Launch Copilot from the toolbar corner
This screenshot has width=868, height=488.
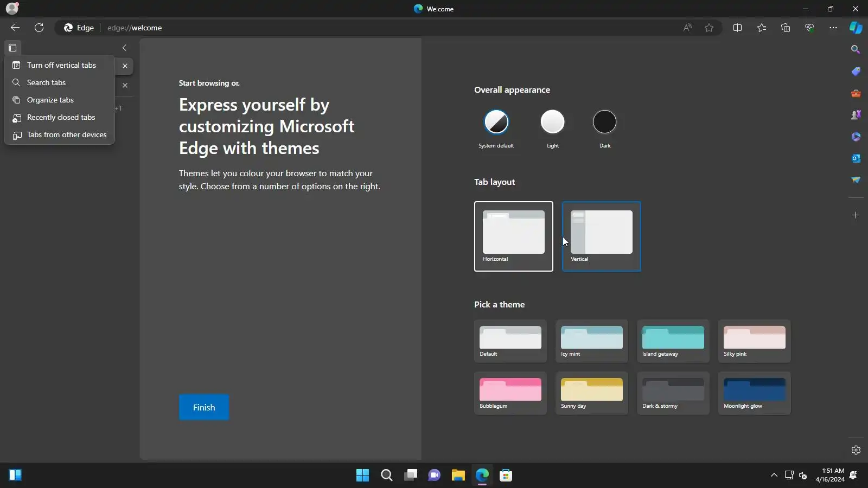coord(856,28)
